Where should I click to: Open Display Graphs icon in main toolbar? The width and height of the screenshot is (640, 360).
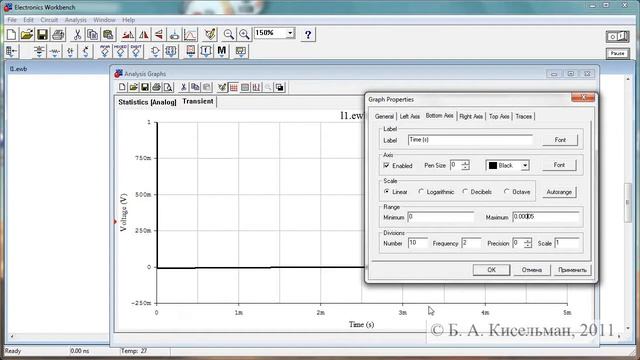[x=190, y=35]
